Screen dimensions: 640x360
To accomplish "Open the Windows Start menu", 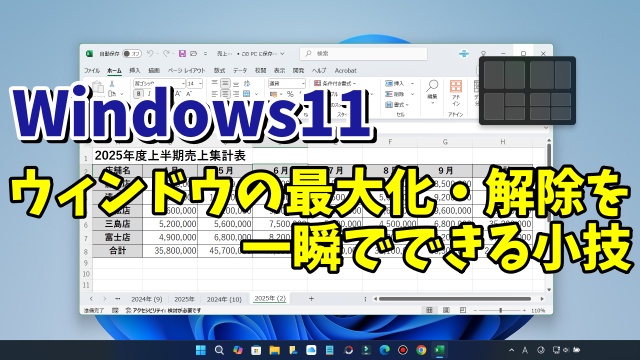I will [201, 350].
